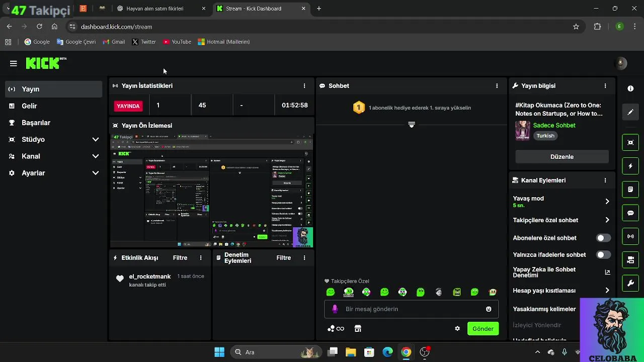The height and width of the screenshot is (362, 644).
Task: Switch to Hayvan alım satım fikirleri tab
Action: click(x=161, y=9)
